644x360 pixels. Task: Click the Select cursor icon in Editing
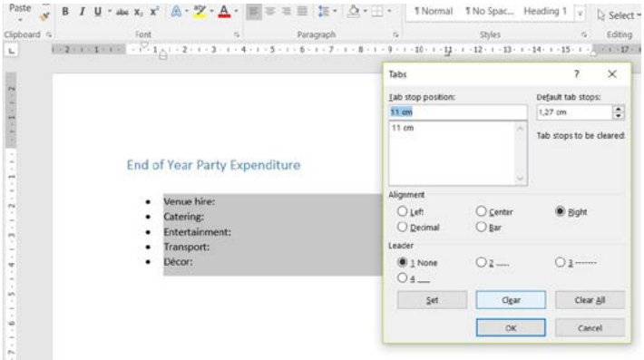(601, 15)
